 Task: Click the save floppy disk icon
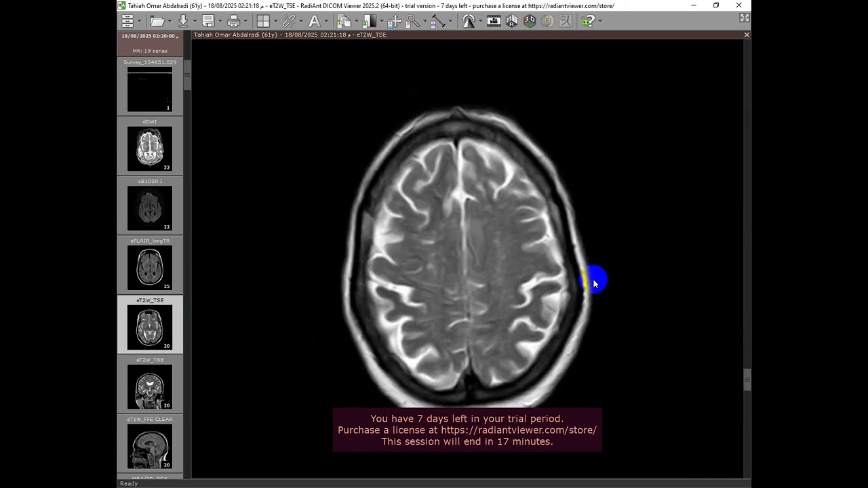pyautogui.click(x=208, y=21)
